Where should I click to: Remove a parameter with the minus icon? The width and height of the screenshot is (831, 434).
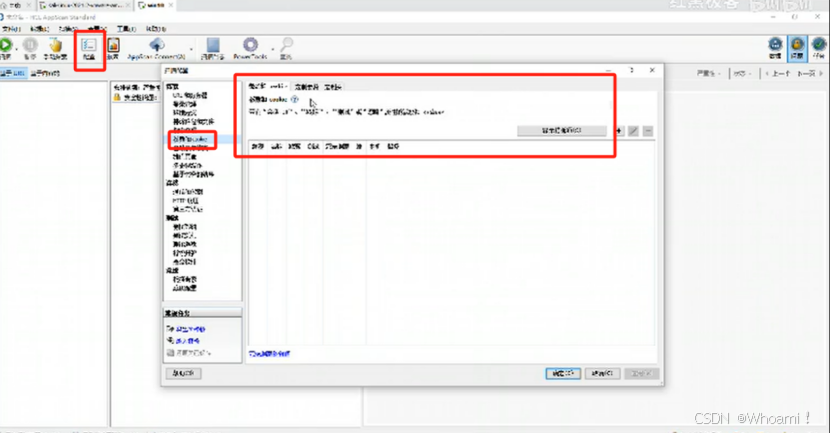pyautogui.click(x=648, y=131)
